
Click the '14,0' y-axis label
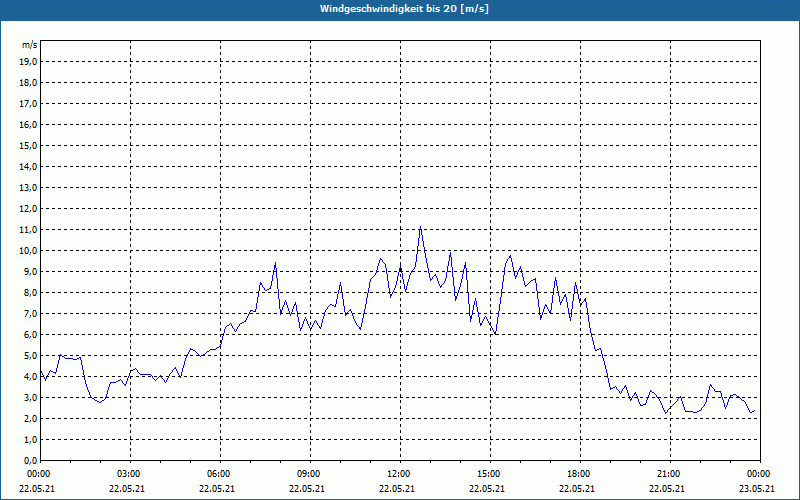click(29, 166)
